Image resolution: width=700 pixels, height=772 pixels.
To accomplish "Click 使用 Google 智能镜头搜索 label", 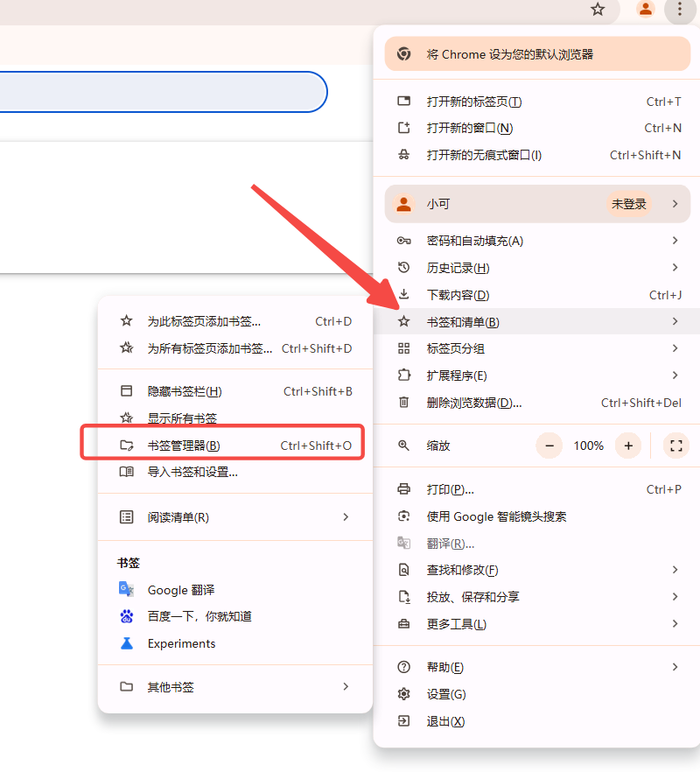I will pos(496,516).
